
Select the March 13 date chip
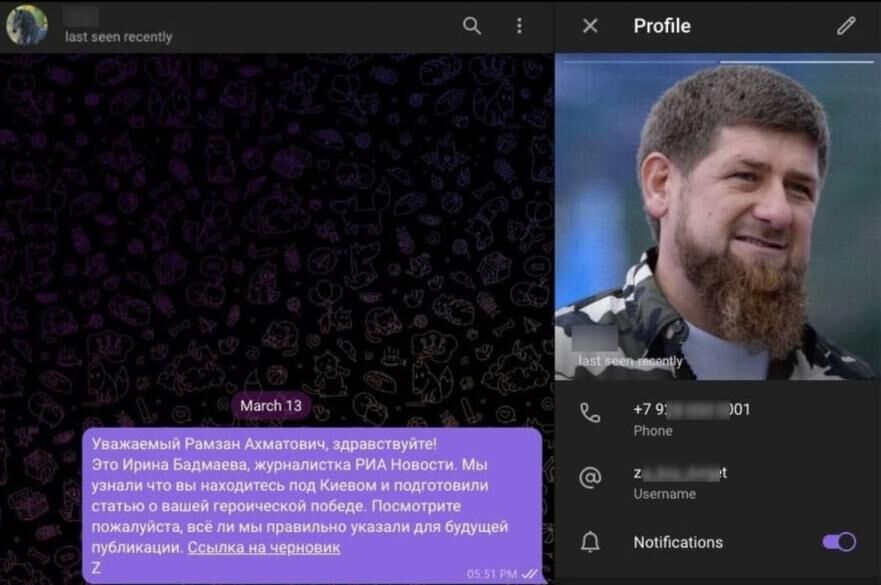pos(270,406)
